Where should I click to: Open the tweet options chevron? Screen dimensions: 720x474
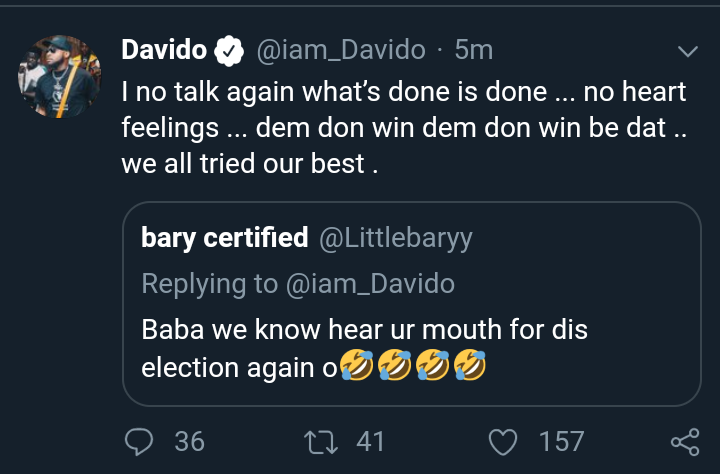[x=689, y=50]
